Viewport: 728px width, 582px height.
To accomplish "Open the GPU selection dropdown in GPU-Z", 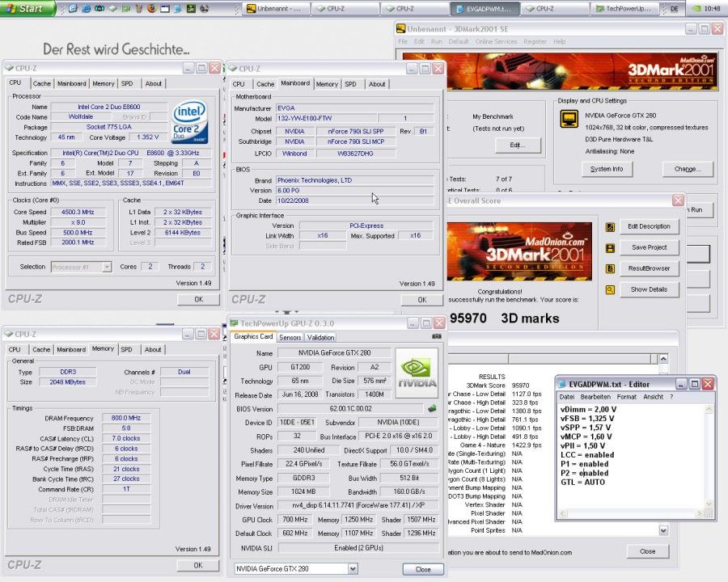I will 353,568.
